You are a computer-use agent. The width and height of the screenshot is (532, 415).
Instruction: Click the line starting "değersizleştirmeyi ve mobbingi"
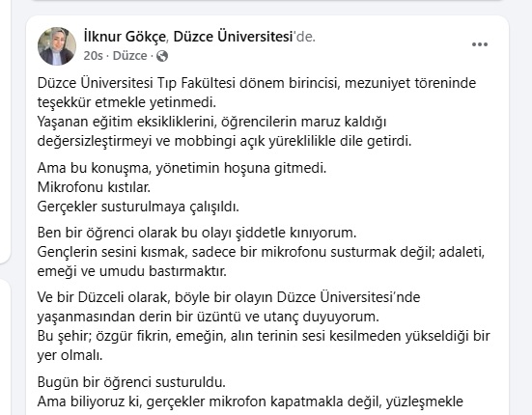[x=224, y=141]
